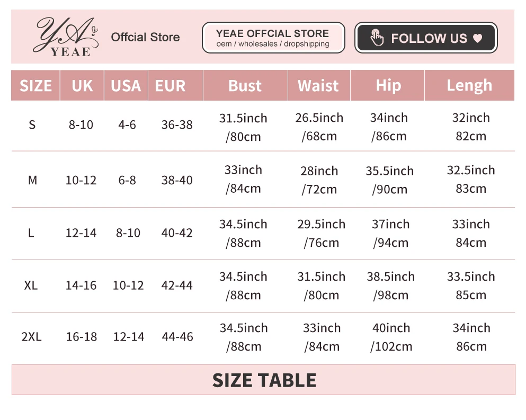Click the Bust column header

point(245,86)
